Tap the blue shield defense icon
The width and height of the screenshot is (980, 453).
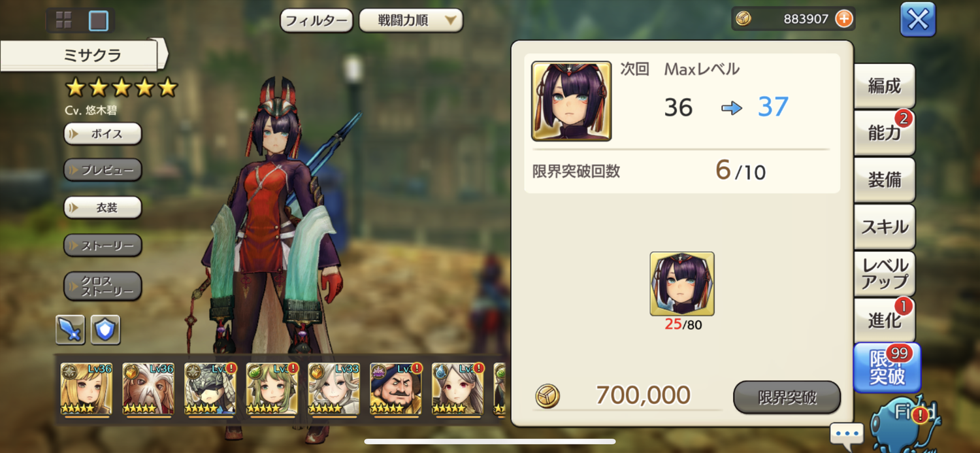[x=105, y=329]
